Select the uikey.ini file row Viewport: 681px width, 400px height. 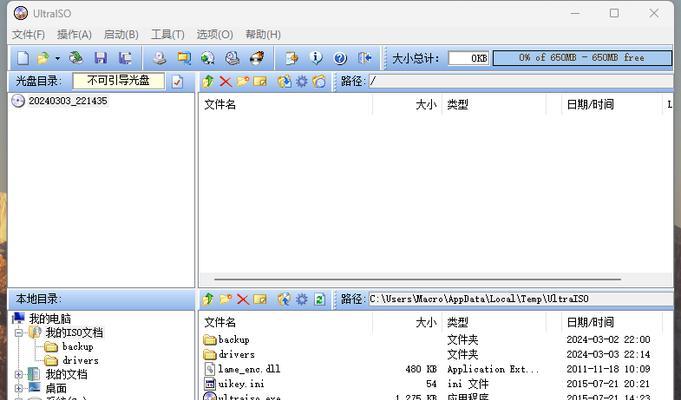[x=241, y=384]
